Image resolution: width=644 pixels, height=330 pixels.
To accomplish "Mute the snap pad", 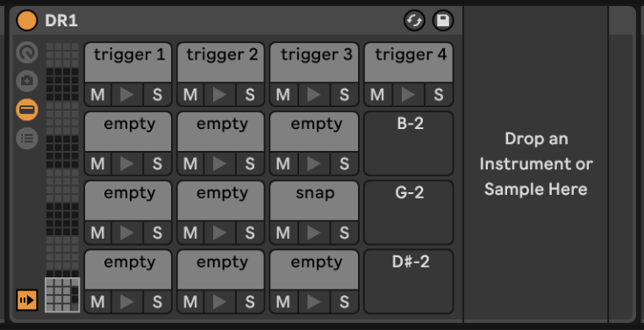I will point(283,233).
